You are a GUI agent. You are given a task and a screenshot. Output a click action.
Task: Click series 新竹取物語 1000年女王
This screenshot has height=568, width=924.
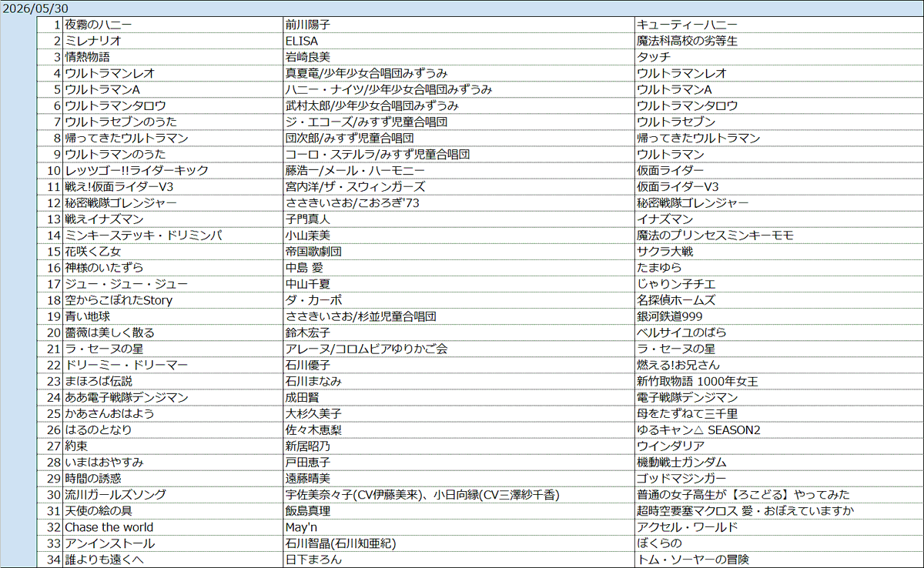(x=698, y=380)
